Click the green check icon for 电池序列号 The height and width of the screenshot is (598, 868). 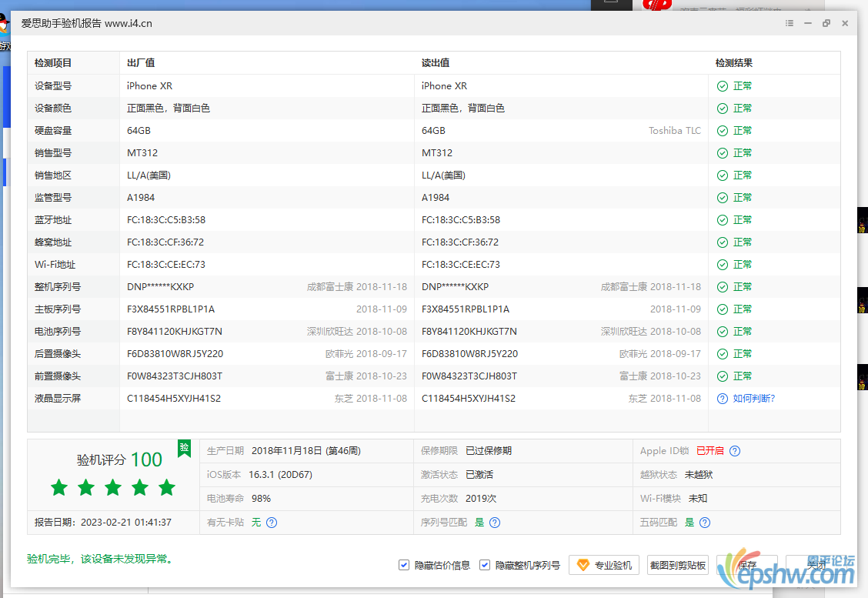[723, 332]
